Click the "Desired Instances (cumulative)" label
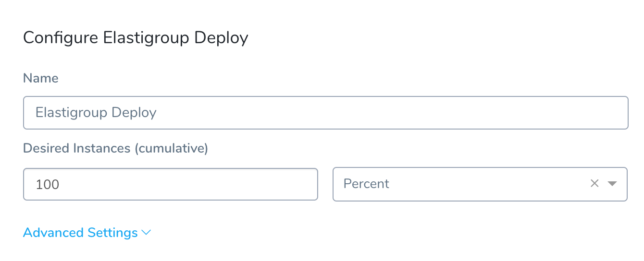This screenshot has width=644, height=261. pos(115,148)
